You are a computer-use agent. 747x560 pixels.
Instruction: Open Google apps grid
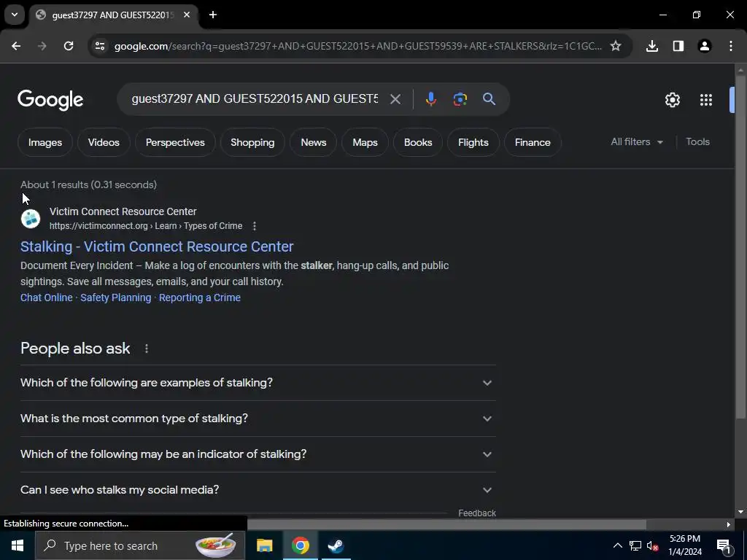(x=706, y=99)
